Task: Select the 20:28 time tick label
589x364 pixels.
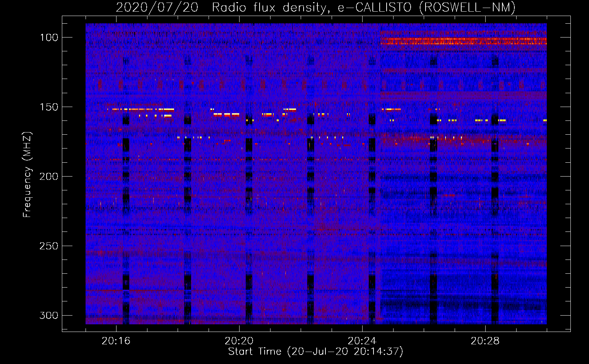Action: [485, 341]
